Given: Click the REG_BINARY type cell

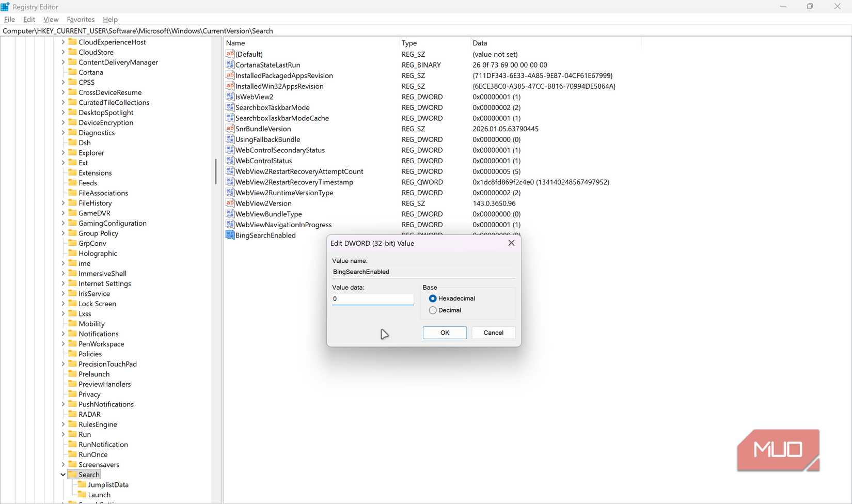Looking at the screenshot, I should click(x=421, y=65).
